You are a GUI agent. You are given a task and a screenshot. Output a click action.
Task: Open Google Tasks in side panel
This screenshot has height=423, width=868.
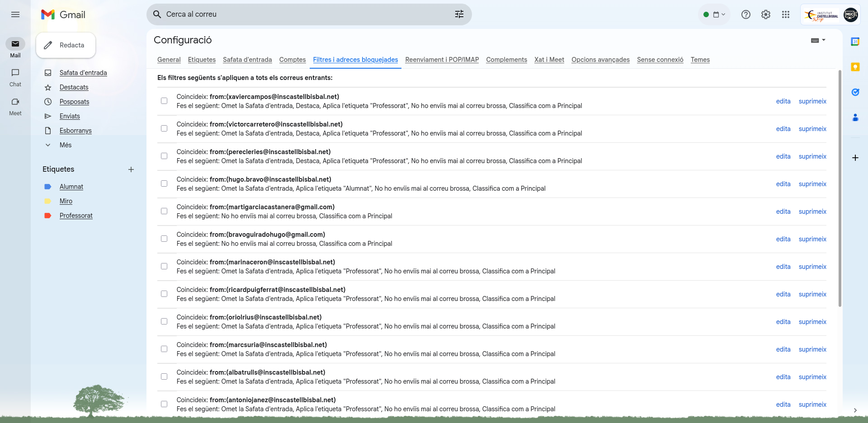click(855, 92)
